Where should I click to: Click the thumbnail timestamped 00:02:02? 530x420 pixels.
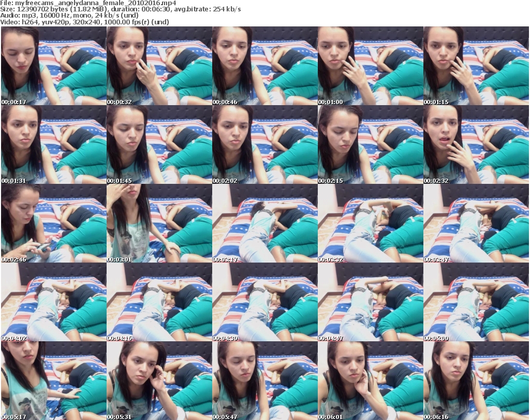[x=264, y=144]
